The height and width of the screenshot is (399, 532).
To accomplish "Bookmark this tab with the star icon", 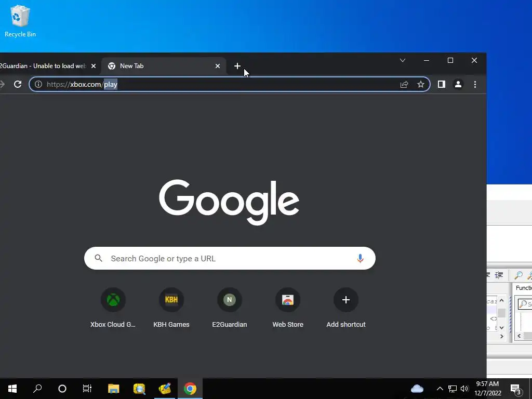I will coord(421,84).
